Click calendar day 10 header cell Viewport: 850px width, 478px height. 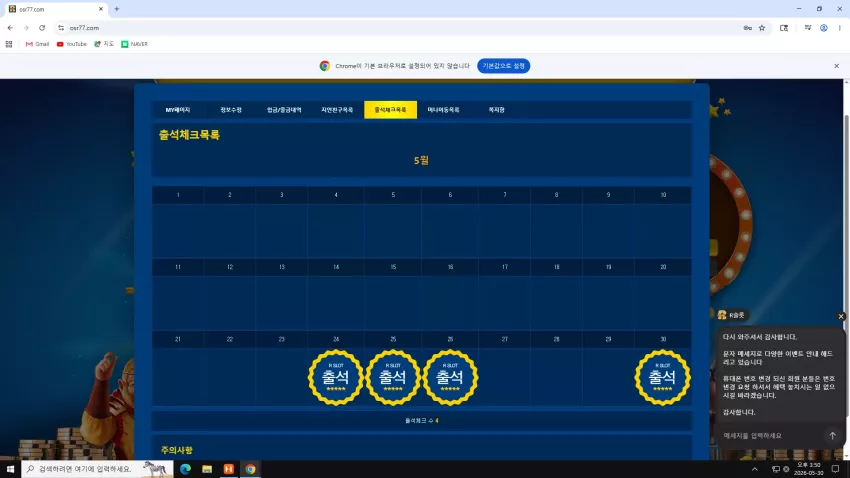tap(663, 195)
